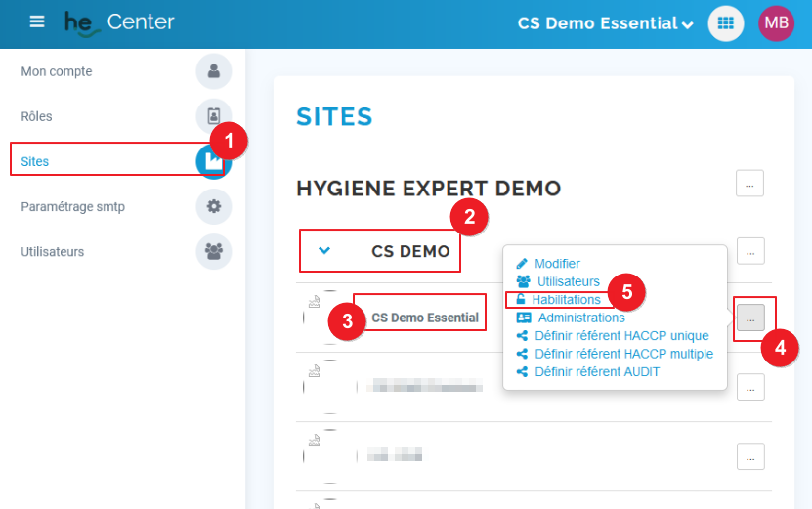Click Définir référent HACCP unique
812x509 pixels.
[621, 335]
